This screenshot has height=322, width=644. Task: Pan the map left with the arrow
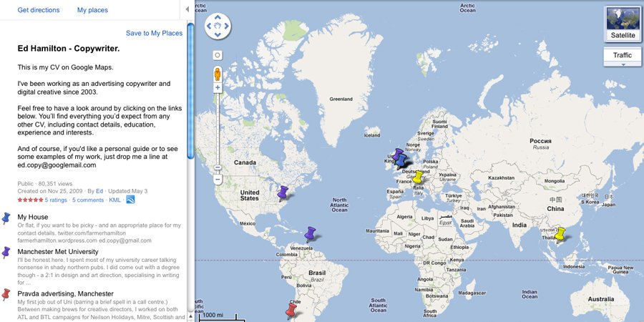pyautogui.click(x=209, y=26)
